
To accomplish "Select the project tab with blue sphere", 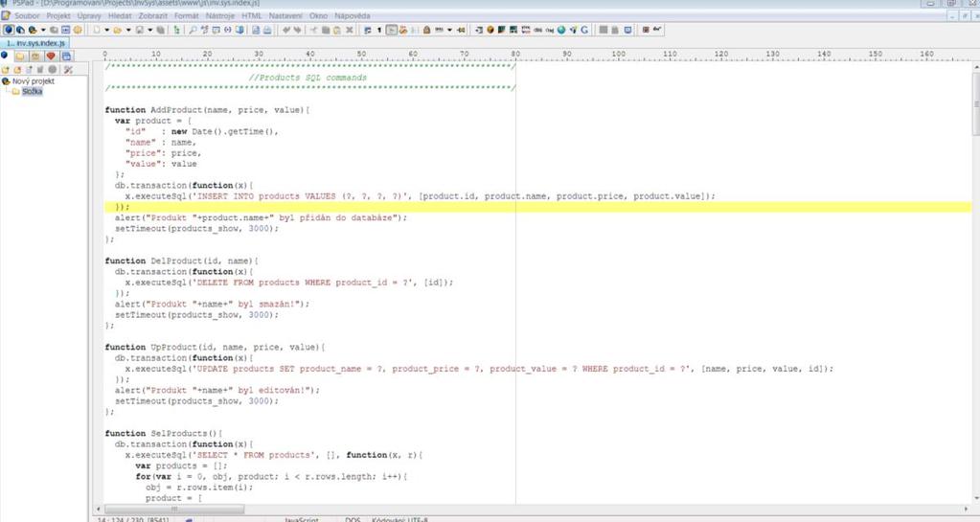I will [4, 55].
